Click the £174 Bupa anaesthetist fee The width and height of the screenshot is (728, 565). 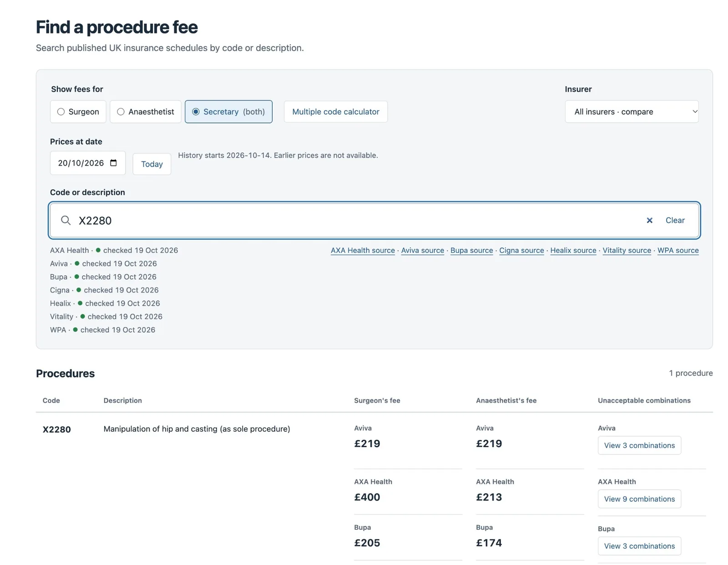coord(489,543)
